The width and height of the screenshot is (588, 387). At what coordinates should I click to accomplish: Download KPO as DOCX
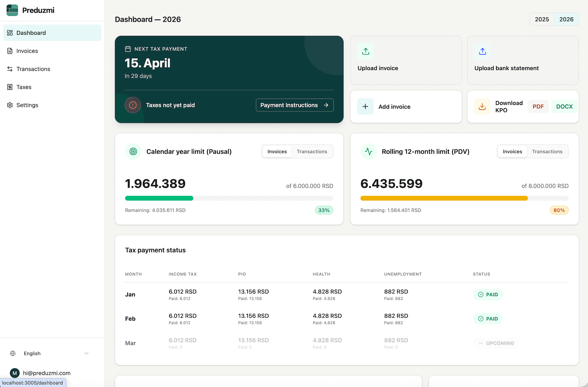click(x=564, y=106)
